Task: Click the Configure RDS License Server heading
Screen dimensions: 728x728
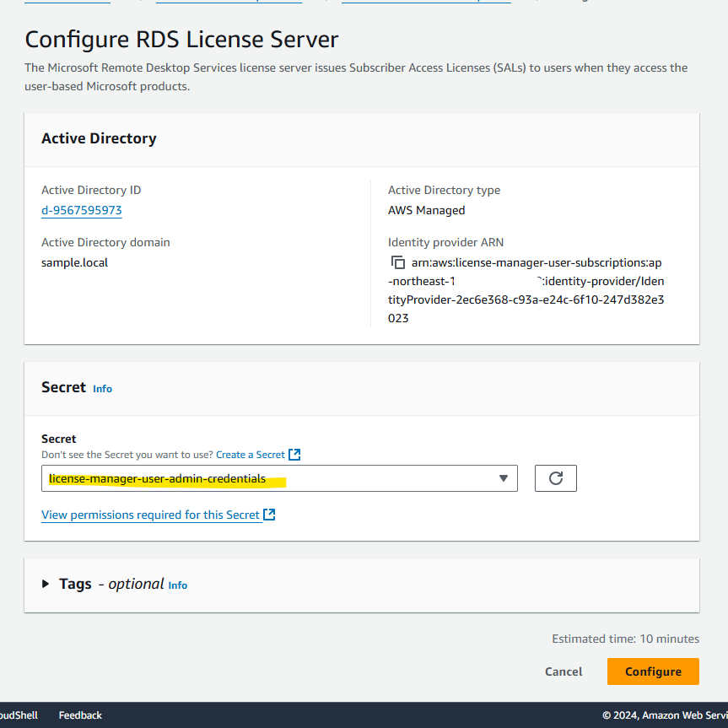Action: coord(181,39)
